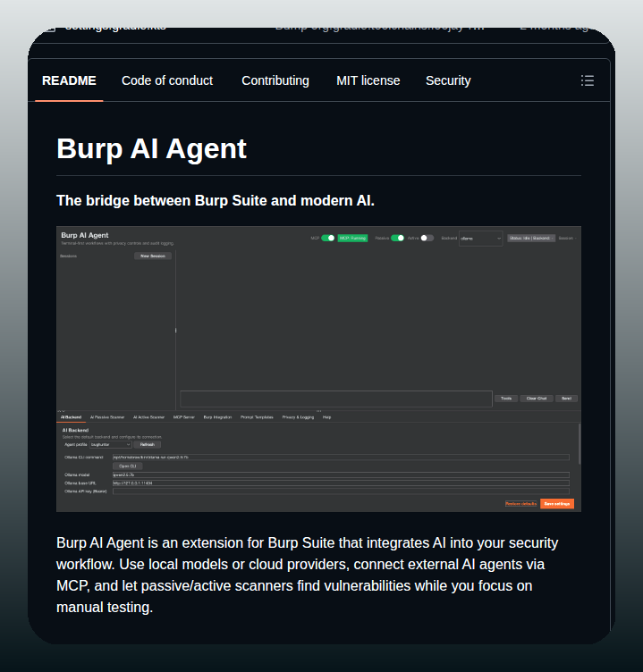Click the Session indicator at screenshot top right
This screenshot has width=643, height=672.
coord(567,238)
